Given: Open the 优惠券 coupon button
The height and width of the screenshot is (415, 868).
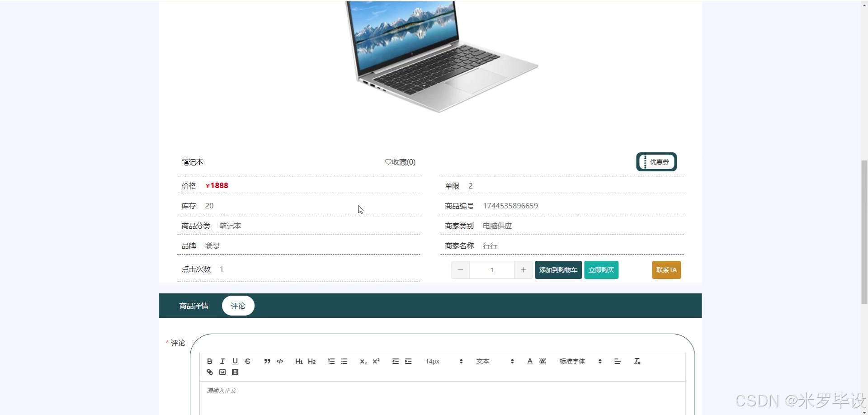Looking at the screenshot, I should (656, 162).
